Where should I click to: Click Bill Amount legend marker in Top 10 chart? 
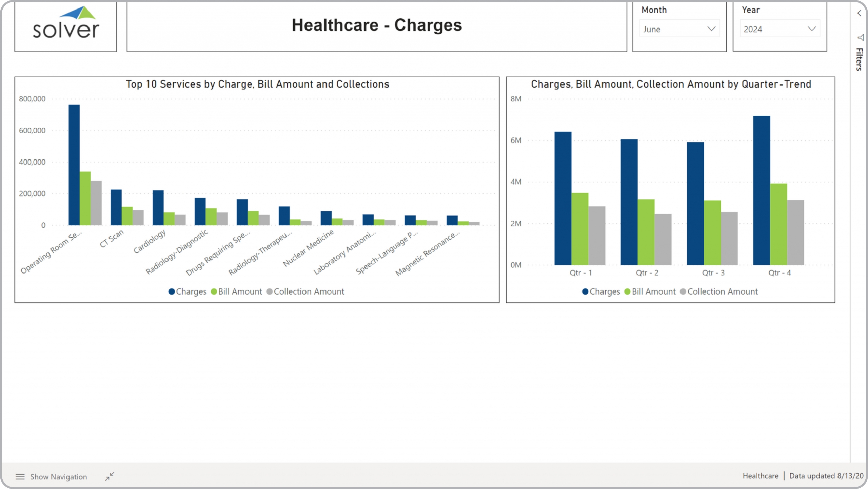214,291
